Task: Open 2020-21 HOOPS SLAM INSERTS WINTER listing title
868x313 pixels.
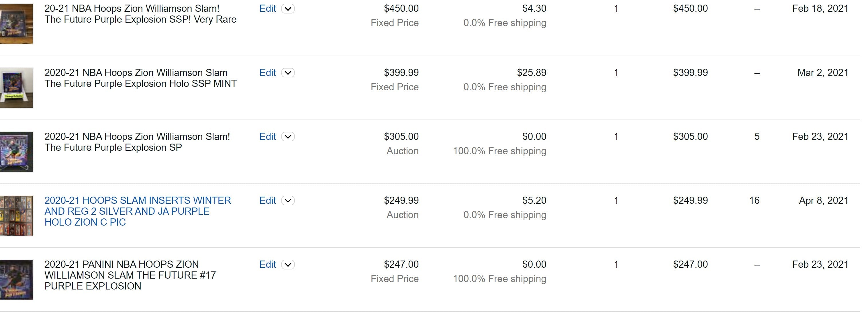Action: pyautogui.click(x=138, y=211)
